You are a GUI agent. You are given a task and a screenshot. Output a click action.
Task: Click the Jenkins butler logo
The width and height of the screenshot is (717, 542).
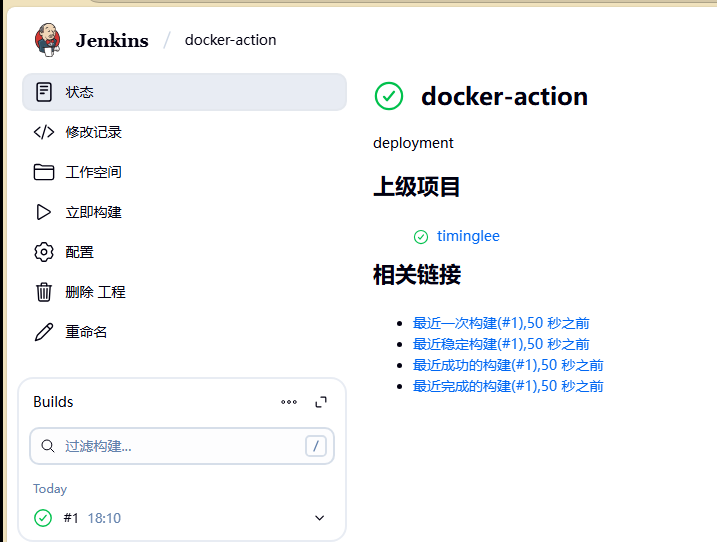(x=47, y=40)
